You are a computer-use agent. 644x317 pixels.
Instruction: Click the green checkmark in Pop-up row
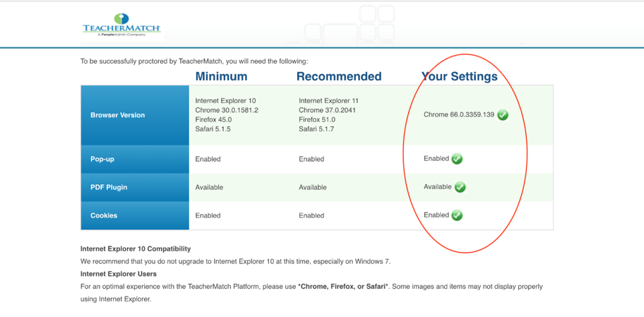pos(457,159)
